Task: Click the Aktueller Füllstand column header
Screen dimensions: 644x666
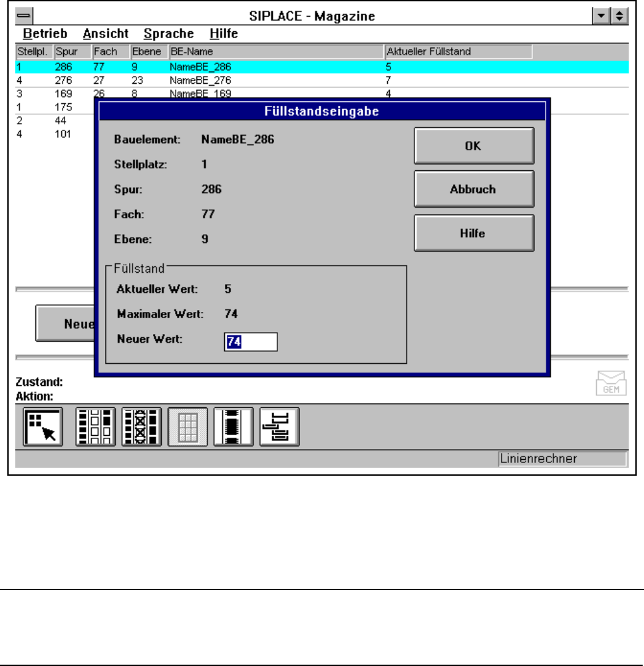Action: pos(458,51)
